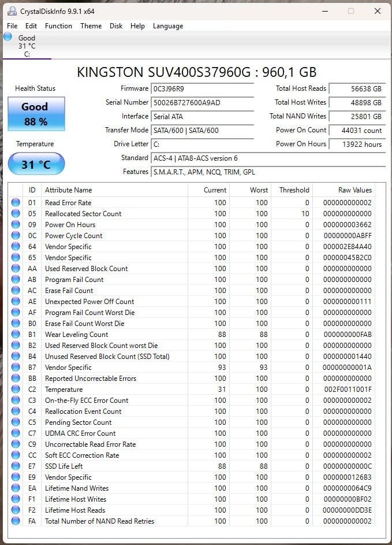392x545 pixels.
Task: Click the Firmware field 0C3J96R9
Action: 203,88
